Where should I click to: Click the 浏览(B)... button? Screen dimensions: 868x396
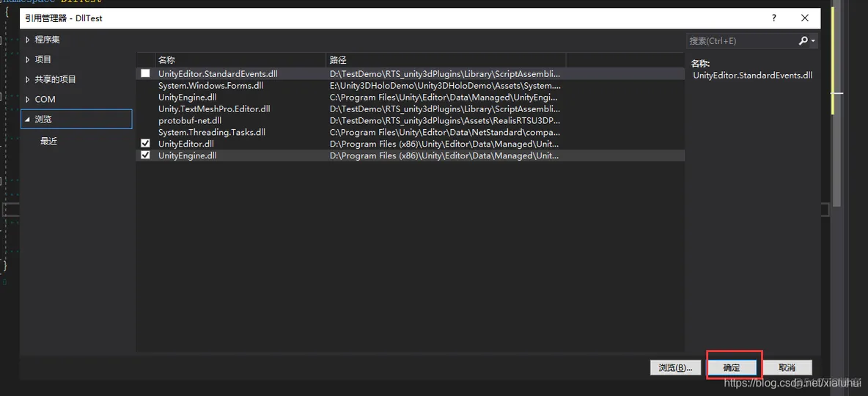click(676, 367)
